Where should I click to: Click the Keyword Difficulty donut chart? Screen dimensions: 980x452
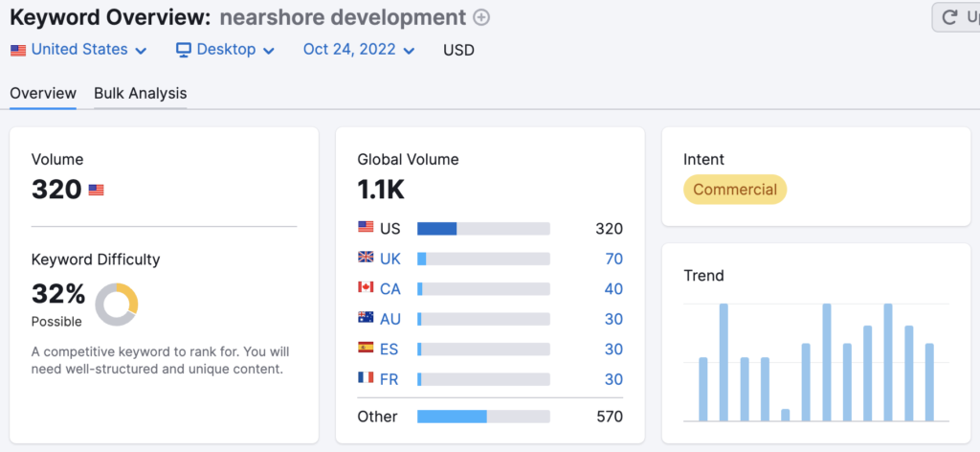click(117, 305)
